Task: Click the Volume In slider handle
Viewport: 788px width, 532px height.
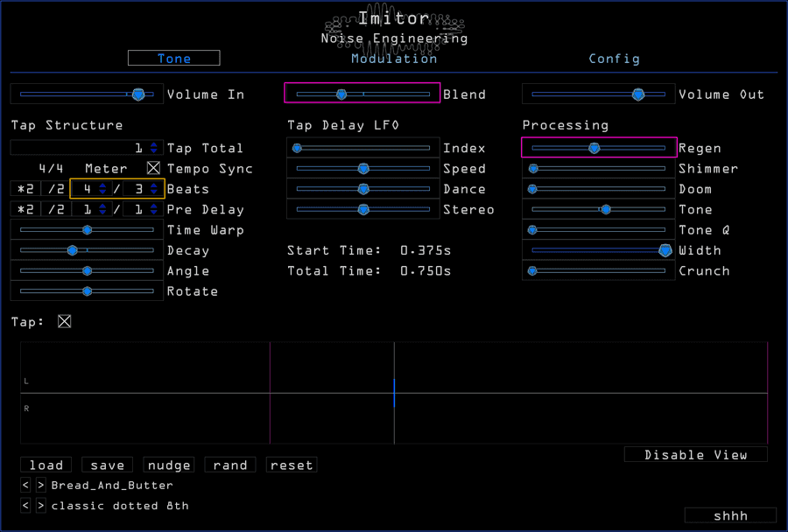Action: [138, 94]
